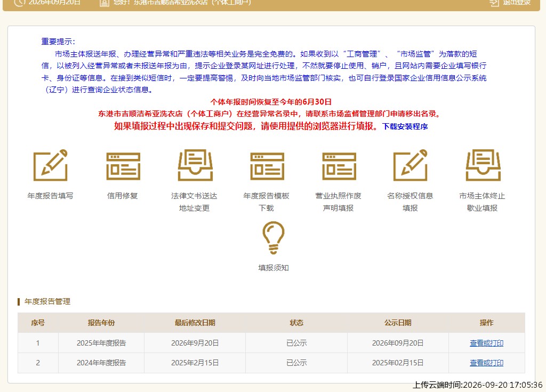Click the 法律文书送达地址变更 inbox icon
The width and height of the screenshot is (546, 392).
pos(195,165)
